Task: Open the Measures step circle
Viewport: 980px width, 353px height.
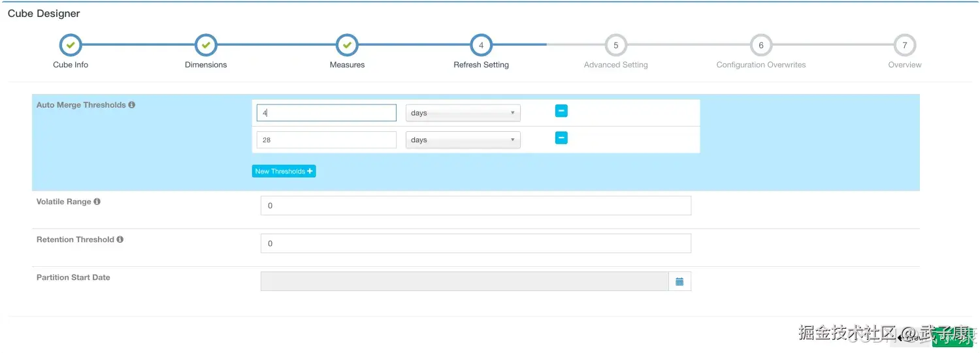Action: (x=347, y=45)
